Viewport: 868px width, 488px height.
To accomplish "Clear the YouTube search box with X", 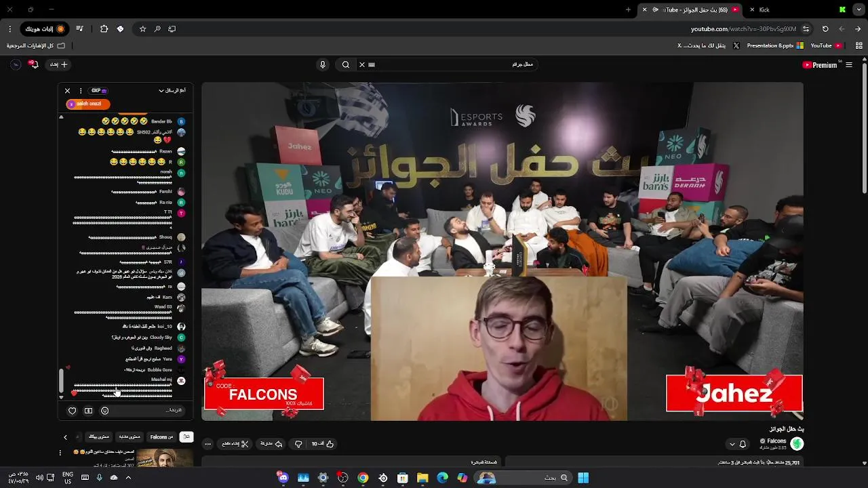I will (x=361, y=64).
